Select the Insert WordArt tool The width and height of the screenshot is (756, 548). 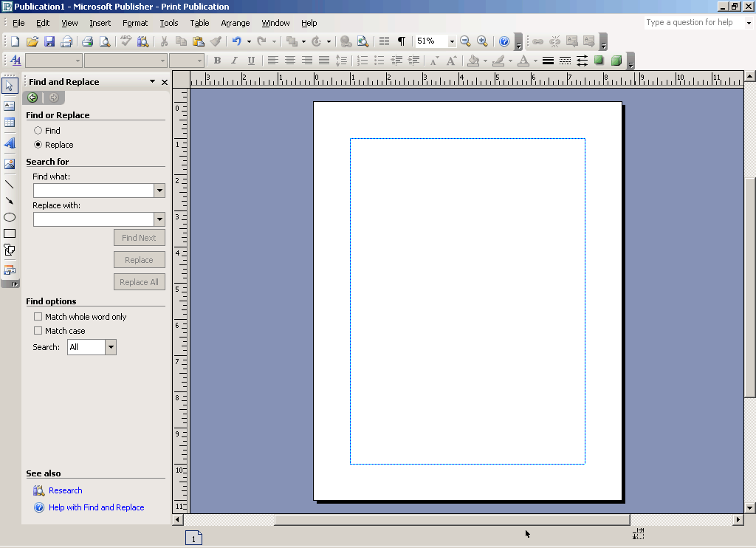pos(10,143)
